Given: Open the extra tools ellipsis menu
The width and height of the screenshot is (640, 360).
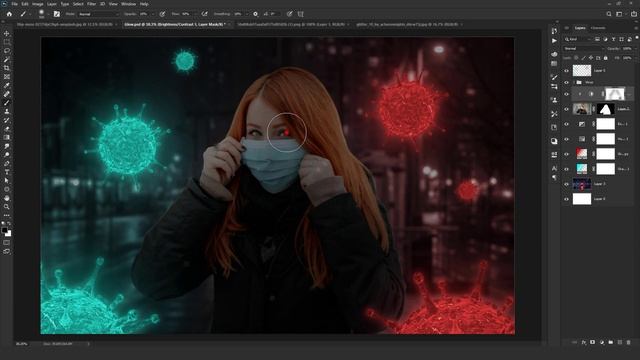Looking at the screenshot, I should pyautogui.click(x=7, y=215).
